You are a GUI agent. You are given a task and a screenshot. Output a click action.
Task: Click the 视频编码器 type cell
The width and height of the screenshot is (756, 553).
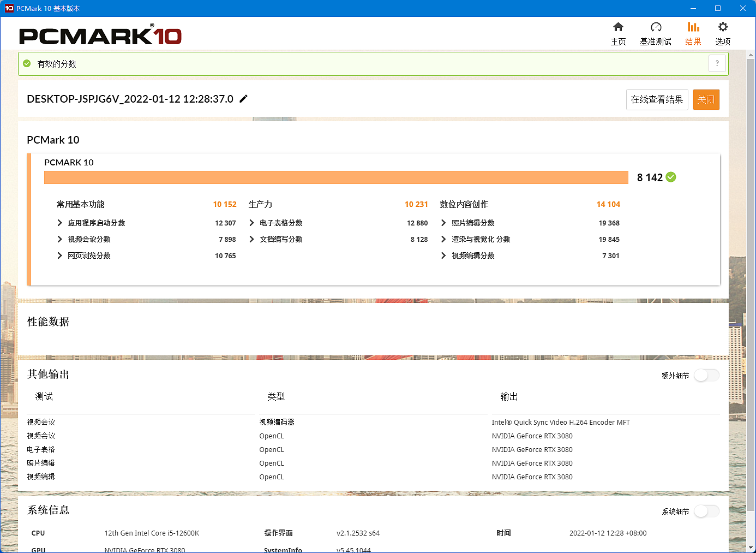point(277,422)
